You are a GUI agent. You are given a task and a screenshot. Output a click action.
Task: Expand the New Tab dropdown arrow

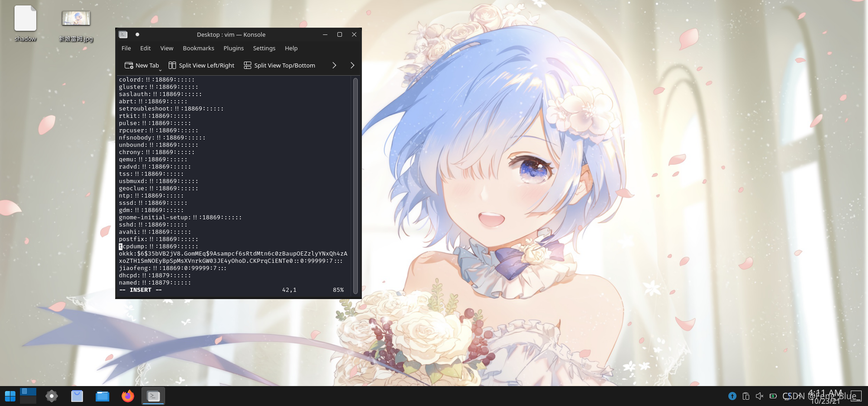pyautogui.click(x=160, y=70)
